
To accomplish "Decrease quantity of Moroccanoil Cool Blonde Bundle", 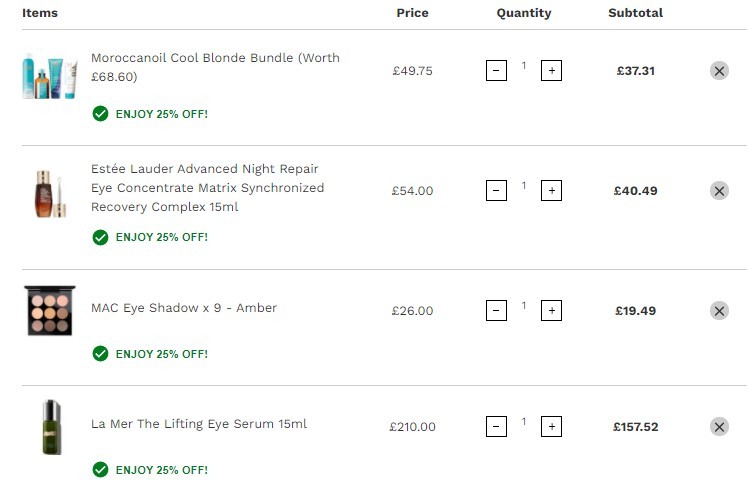I will [496, 71].
